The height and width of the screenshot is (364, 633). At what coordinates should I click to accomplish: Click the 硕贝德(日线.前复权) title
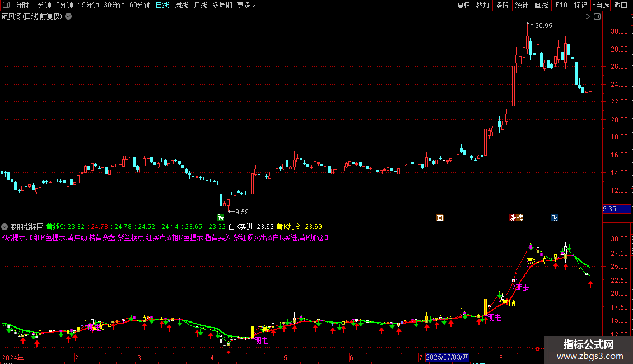tap(32, 17)
